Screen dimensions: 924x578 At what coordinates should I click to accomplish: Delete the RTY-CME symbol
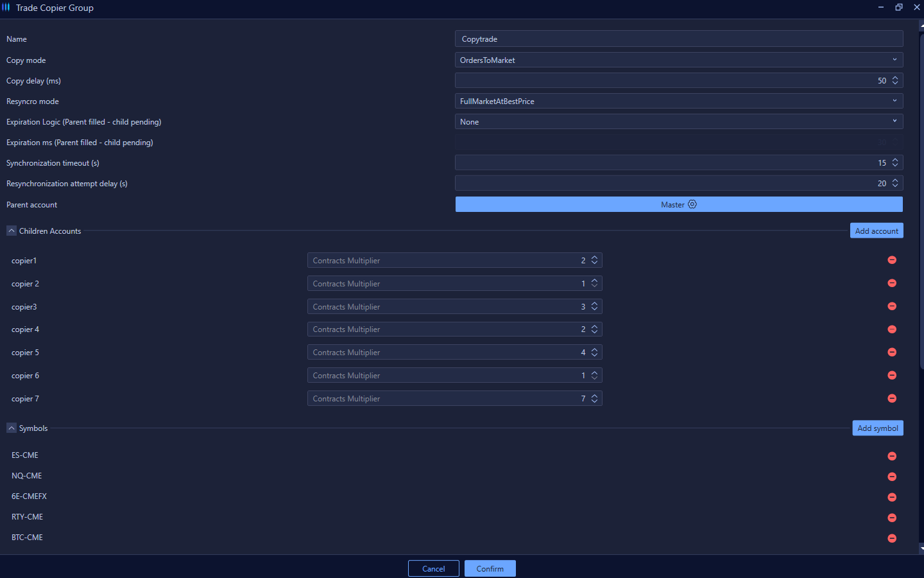(x=891, y=518)
